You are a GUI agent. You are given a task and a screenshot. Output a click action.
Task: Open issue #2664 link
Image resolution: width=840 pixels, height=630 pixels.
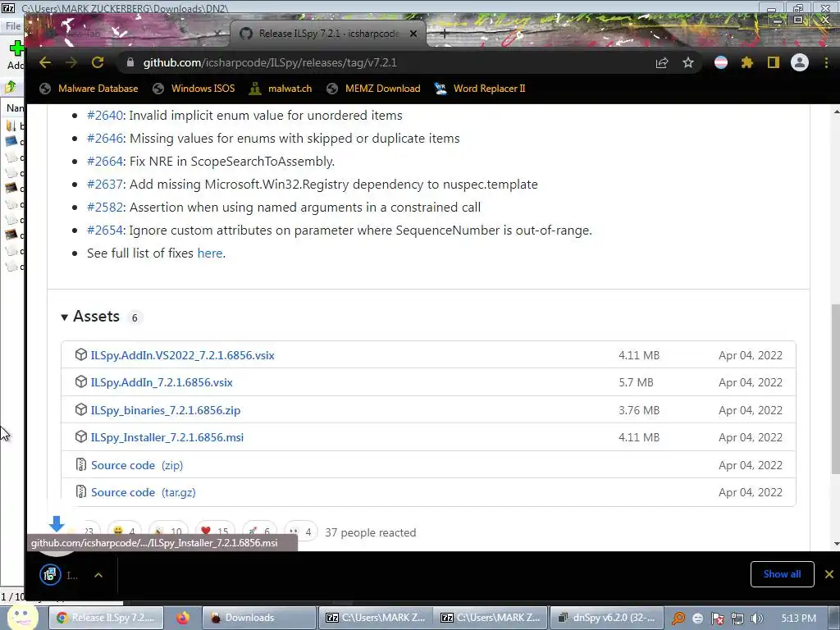(x=105, y=162)
